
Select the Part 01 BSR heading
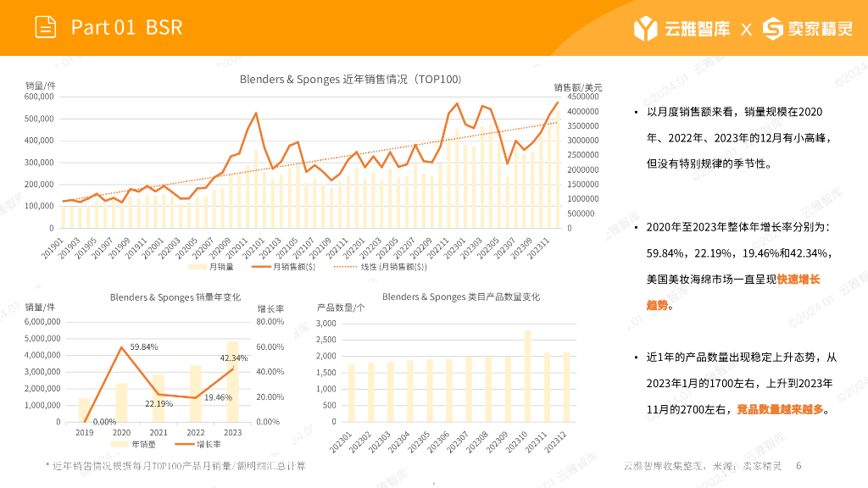click(127, 27)
